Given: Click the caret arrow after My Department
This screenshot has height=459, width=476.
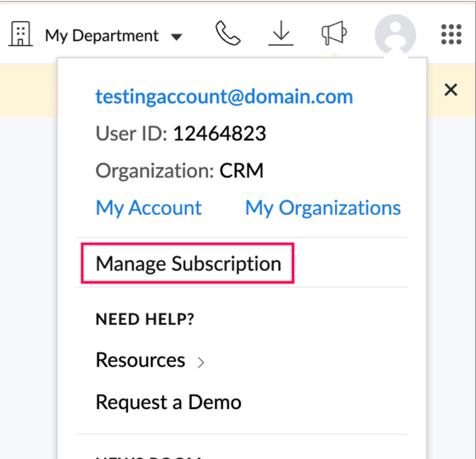Looking at the screenshot, I should (177, 37).
